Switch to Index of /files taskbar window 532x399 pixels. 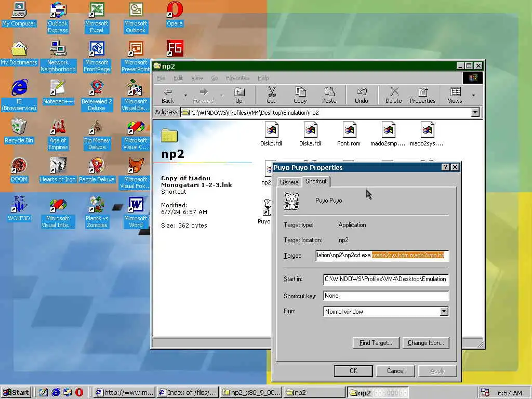[188, 393]
